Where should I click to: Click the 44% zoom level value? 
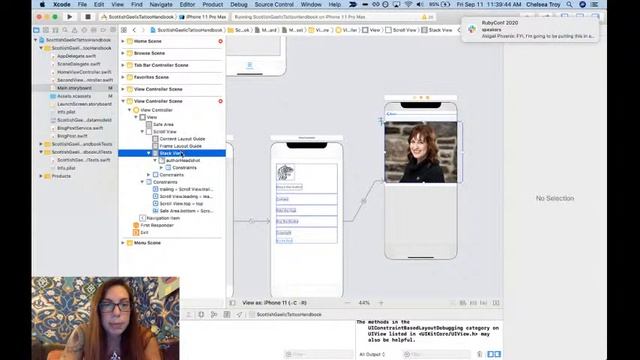364,303
